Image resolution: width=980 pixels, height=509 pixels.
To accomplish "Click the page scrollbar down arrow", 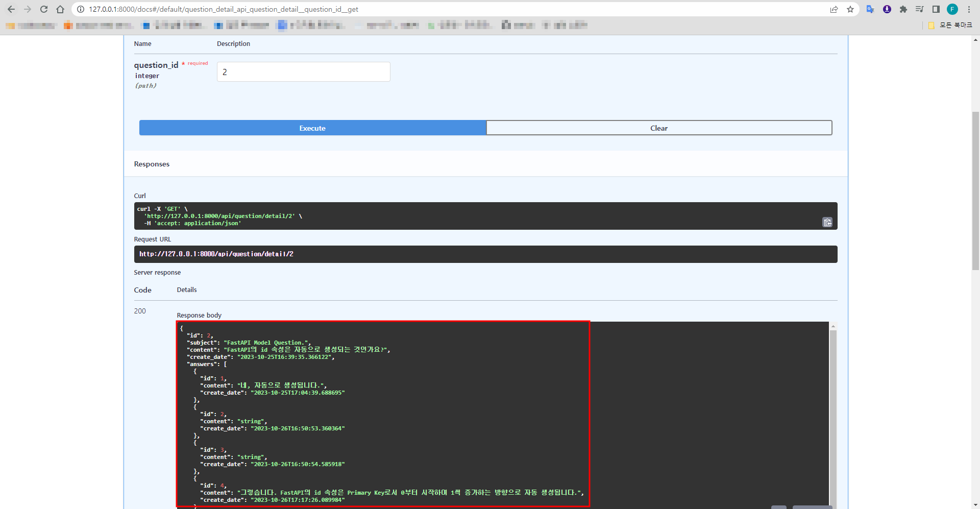I will pyautogui.click(x=975, y=505).
